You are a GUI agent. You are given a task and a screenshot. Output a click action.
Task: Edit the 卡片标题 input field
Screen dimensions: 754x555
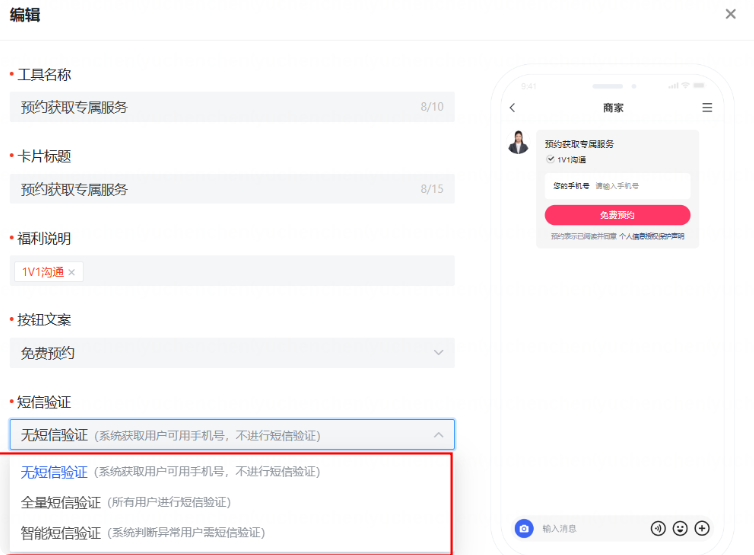point(232,189)
